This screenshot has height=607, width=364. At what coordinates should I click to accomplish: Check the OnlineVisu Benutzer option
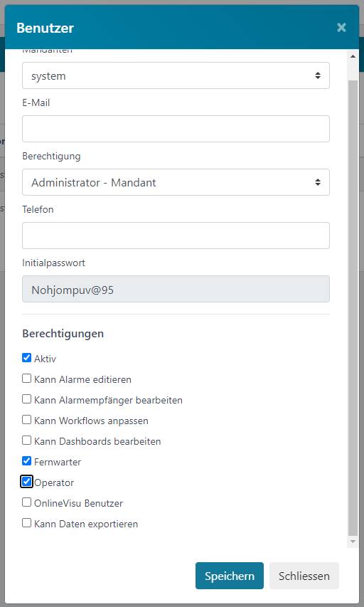(x=26, y=502)
